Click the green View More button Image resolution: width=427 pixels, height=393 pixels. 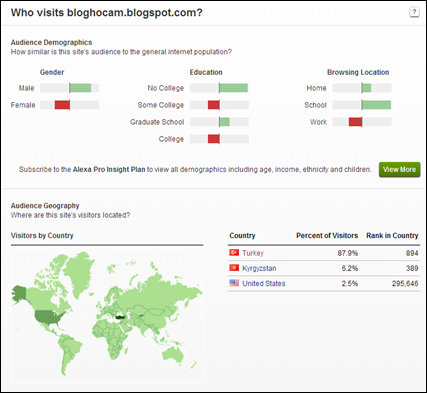click(399, 169)
